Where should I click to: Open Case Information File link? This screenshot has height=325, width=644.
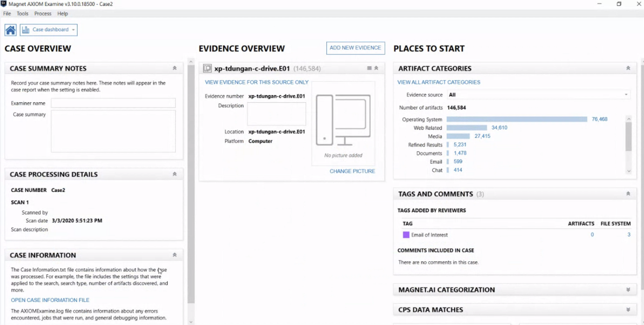coord(50,300)
